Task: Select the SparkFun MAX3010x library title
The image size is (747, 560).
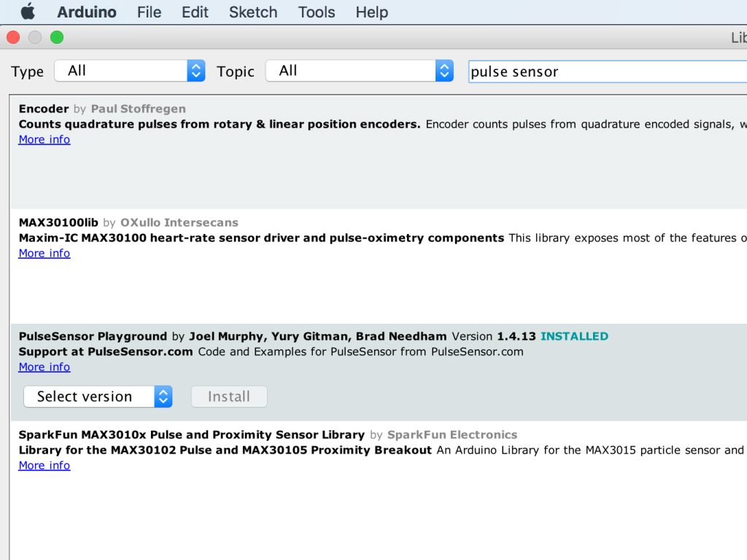Action: (192, 435)
